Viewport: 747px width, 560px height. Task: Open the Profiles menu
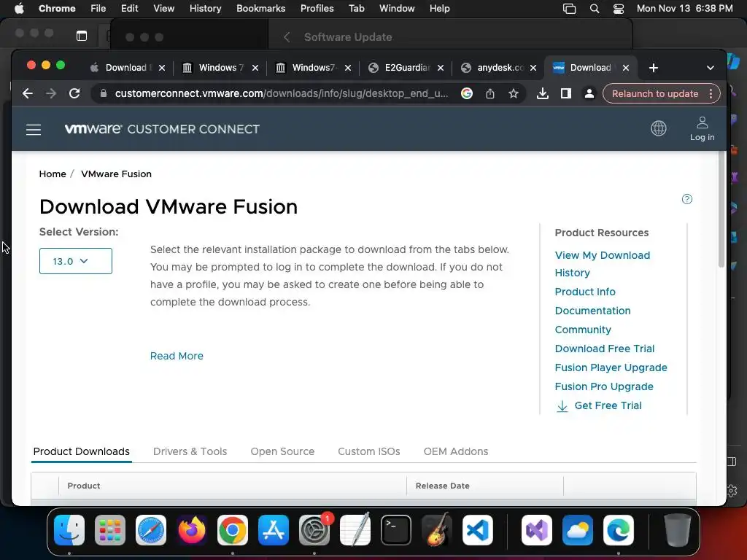click(x=317, y=9)
